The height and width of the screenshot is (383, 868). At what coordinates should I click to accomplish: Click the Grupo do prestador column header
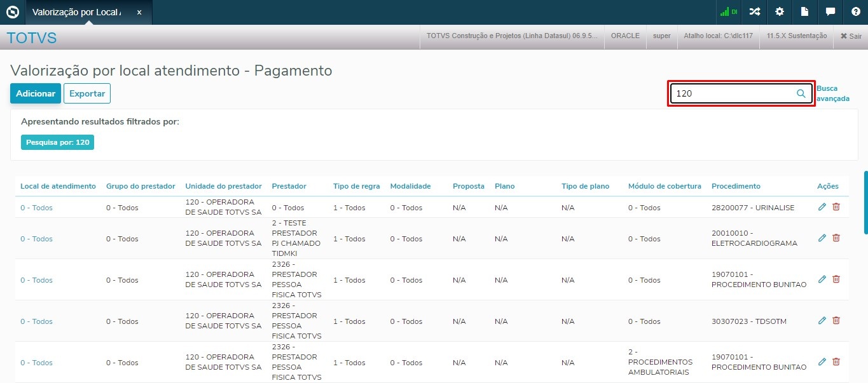tap(141, 186)
